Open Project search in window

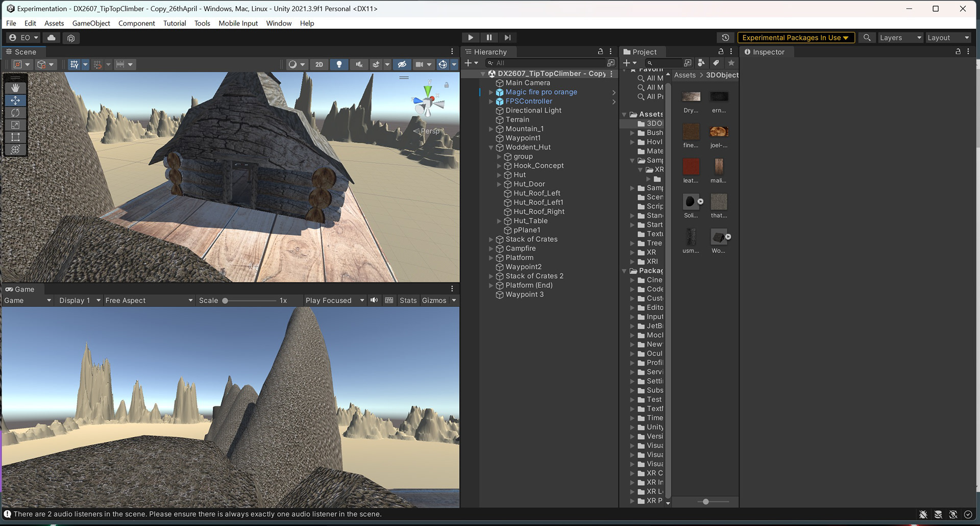(x=688, y=63)
